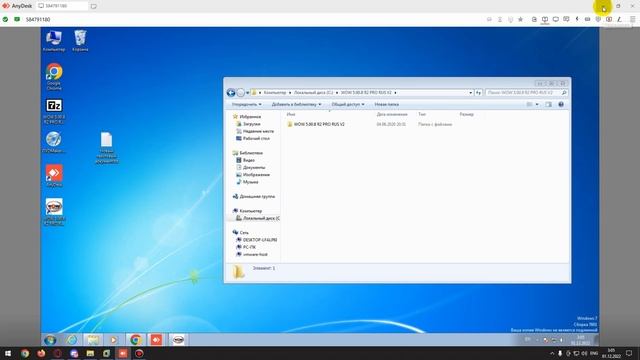Open Firefox on host taskbar
Screen dimensions: 640x360
point(41,353)
